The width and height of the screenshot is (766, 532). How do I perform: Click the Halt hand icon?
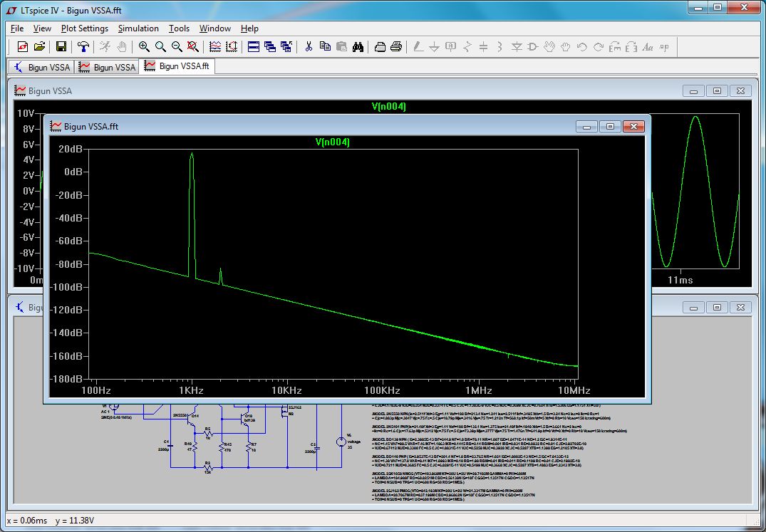(122, 46)
